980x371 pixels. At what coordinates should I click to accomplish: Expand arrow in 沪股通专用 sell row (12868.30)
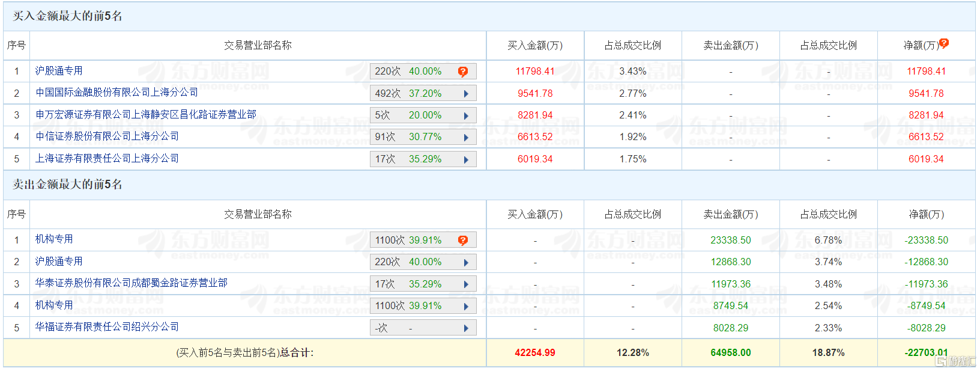[x=466, y=262]
